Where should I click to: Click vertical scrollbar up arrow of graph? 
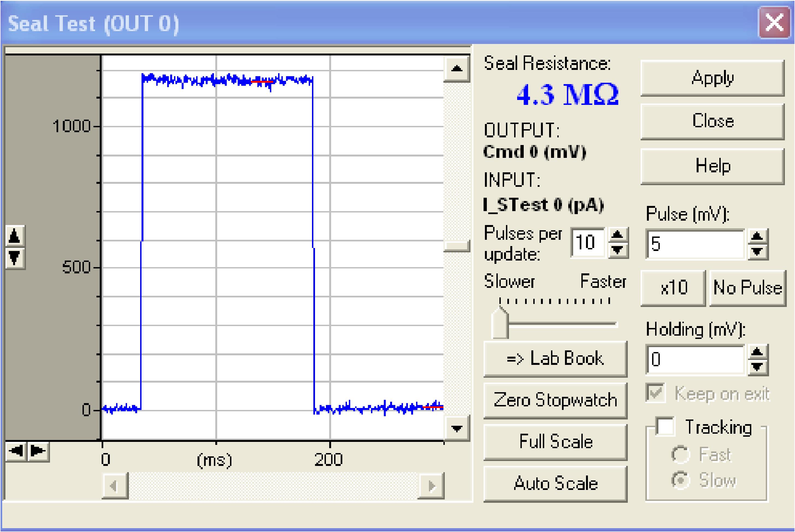(457, 69)
